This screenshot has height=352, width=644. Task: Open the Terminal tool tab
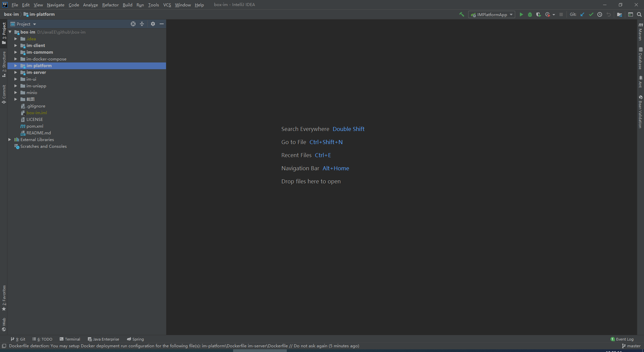point(70,339)
